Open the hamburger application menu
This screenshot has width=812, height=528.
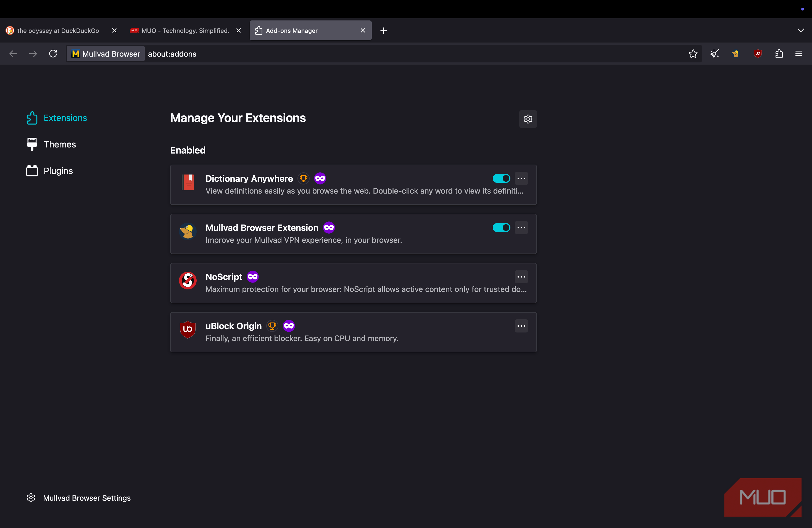coord(799,54)
